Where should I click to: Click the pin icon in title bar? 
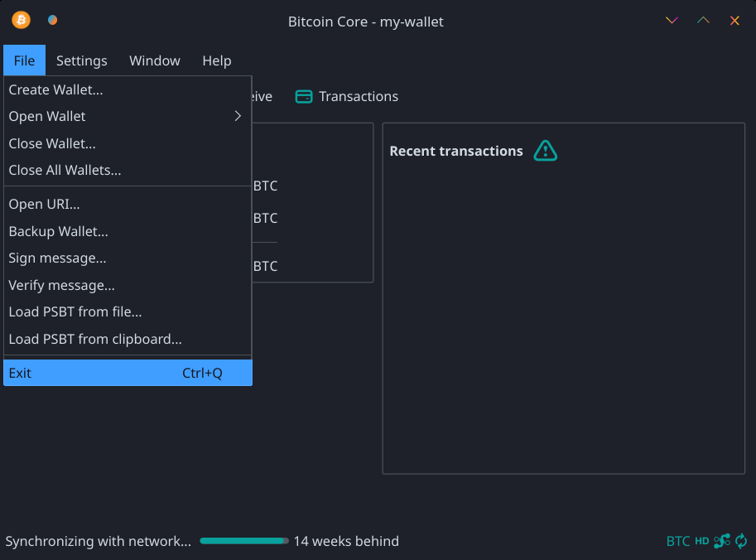52,21
